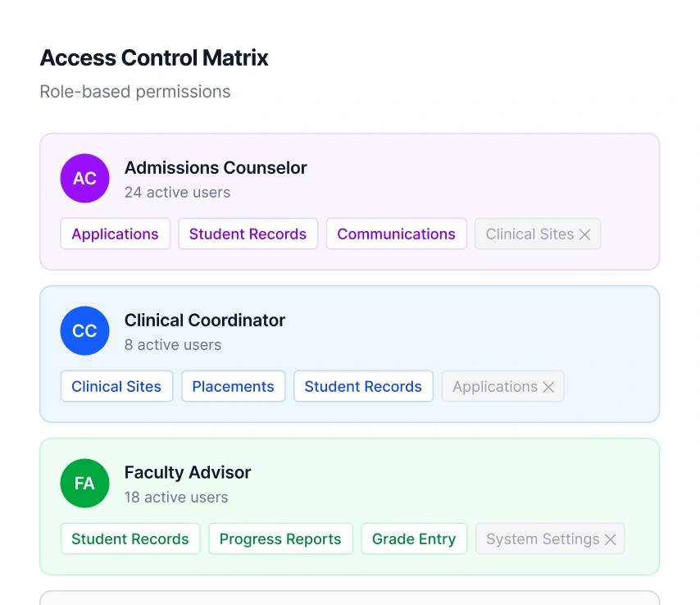Click the 24 active users text
The image size is (700, 605).
[177, 192]
